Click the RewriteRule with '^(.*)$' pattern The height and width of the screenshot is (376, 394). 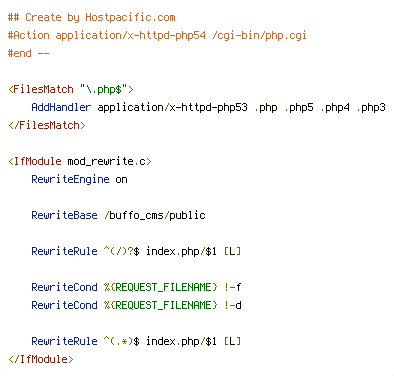(x=136, y=341)
